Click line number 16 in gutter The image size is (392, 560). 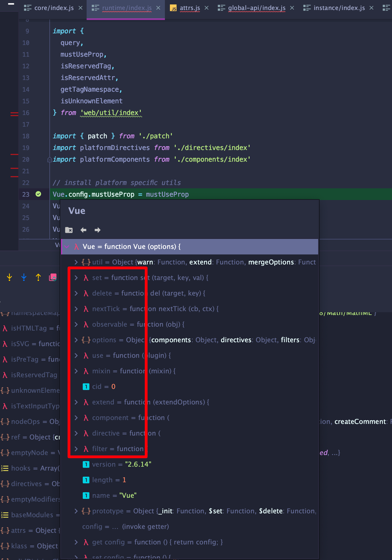pyautogui.click(x=26, y=113)
